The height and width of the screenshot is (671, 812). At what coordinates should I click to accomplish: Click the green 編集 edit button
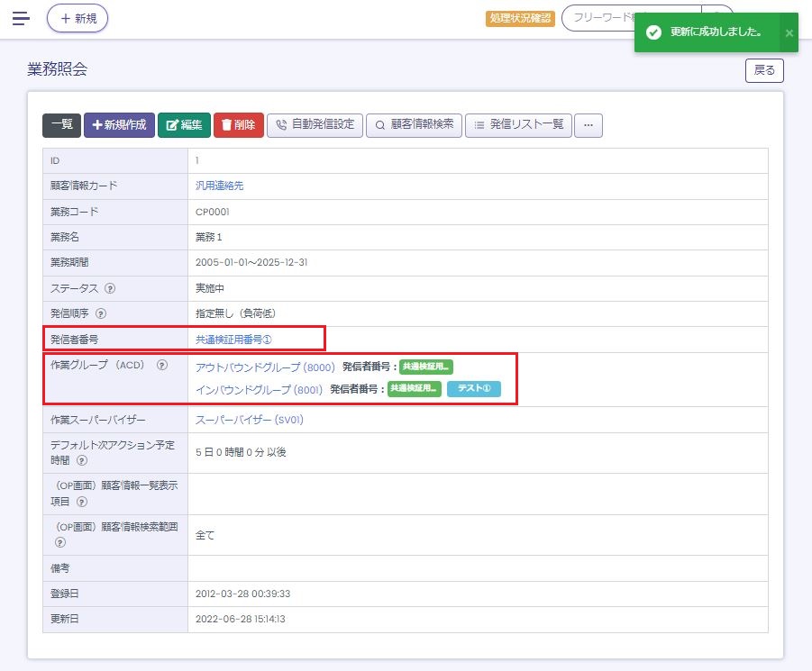[184, 126]
